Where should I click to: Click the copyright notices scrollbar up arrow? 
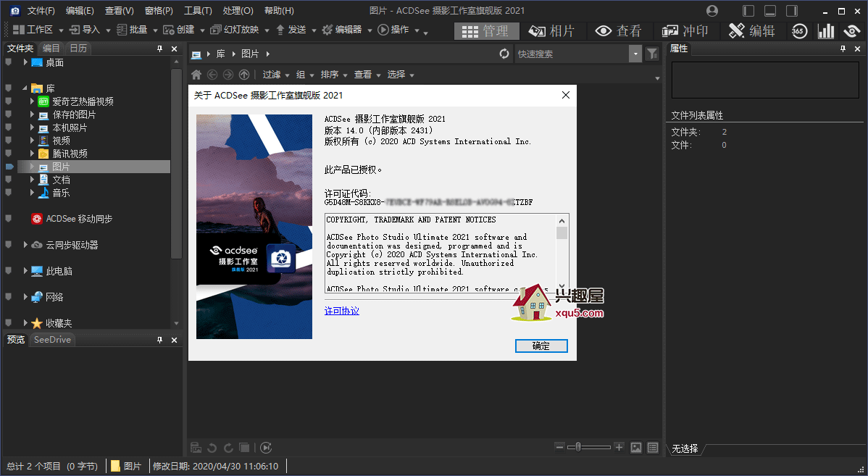tap(562, 220)
